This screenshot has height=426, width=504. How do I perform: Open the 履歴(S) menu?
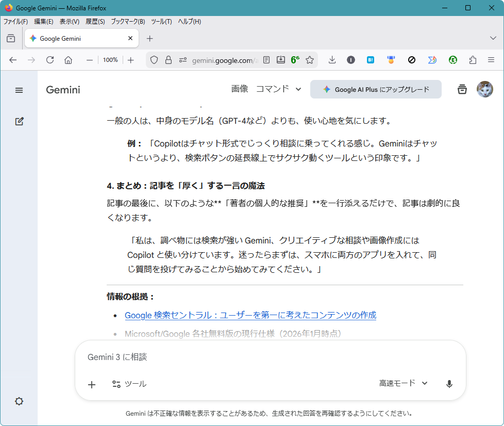click(95, 22)
